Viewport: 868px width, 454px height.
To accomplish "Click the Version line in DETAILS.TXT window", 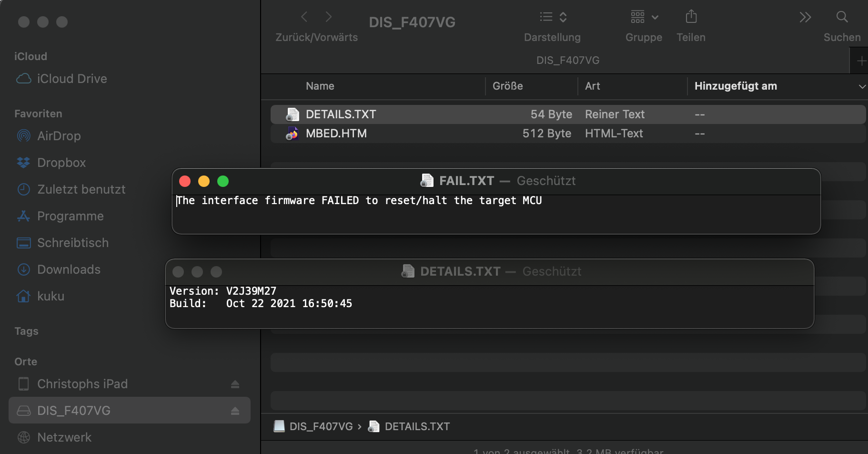I will point(223,291).
